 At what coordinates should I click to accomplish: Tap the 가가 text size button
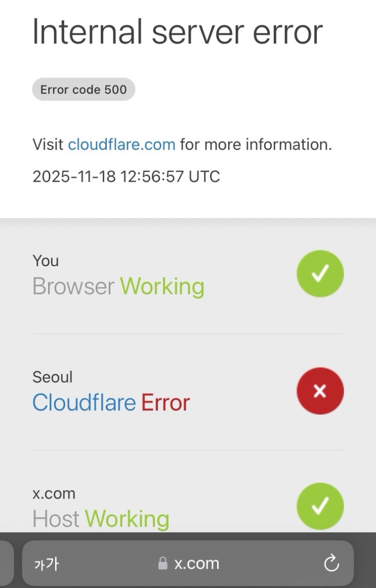click(x=47, y=564)
